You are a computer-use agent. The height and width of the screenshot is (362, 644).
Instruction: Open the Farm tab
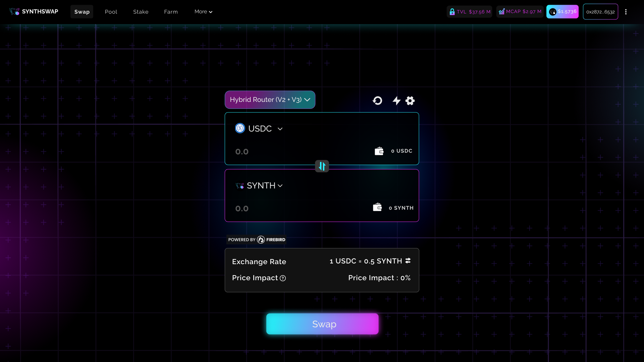click(x=171, y=12)
